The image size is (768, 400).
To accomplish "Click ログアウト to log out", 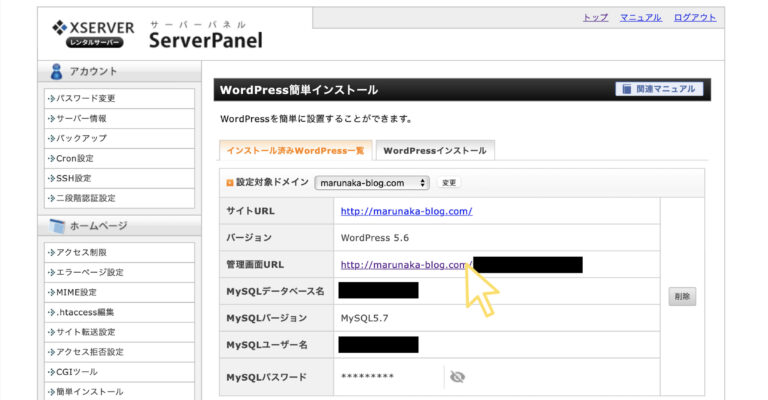I will [x=695, y=18].
